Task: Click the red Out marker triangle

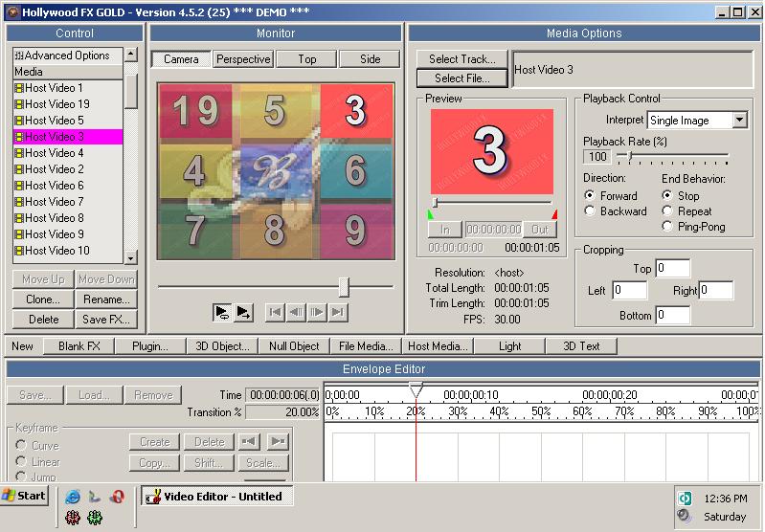Action: click(554, 214)
